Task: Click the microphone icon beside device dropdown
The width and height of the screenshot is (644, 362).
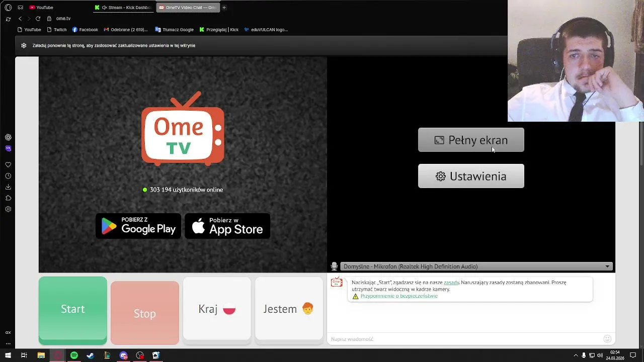Action: [x=334, y=266]
